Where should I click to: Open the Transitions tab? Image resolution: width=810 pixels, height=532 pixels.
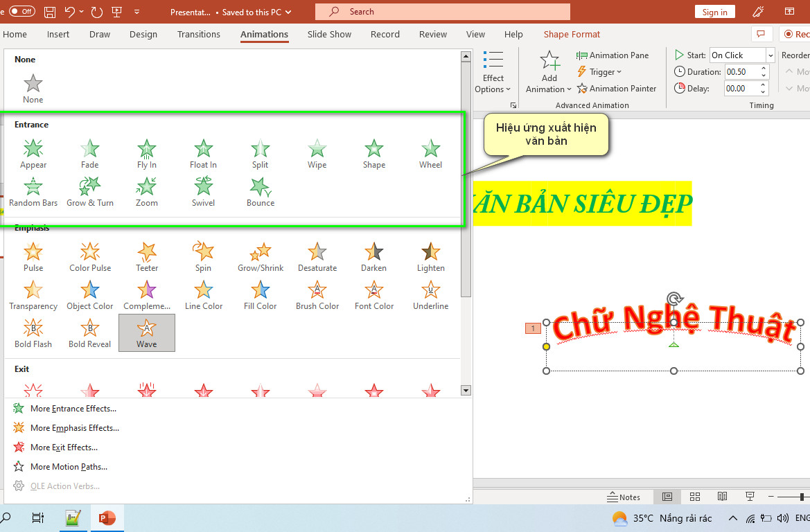tap(198, 34)
